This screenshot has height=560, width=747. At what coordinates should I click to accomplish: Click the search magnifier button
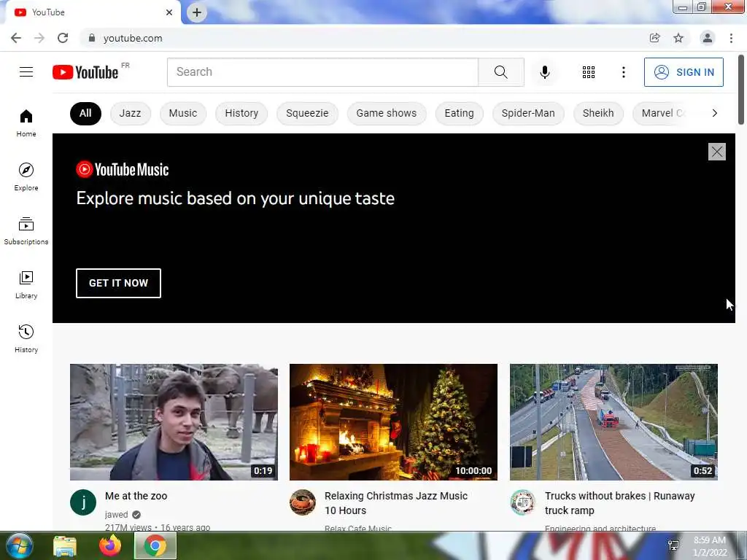(500, 72)
